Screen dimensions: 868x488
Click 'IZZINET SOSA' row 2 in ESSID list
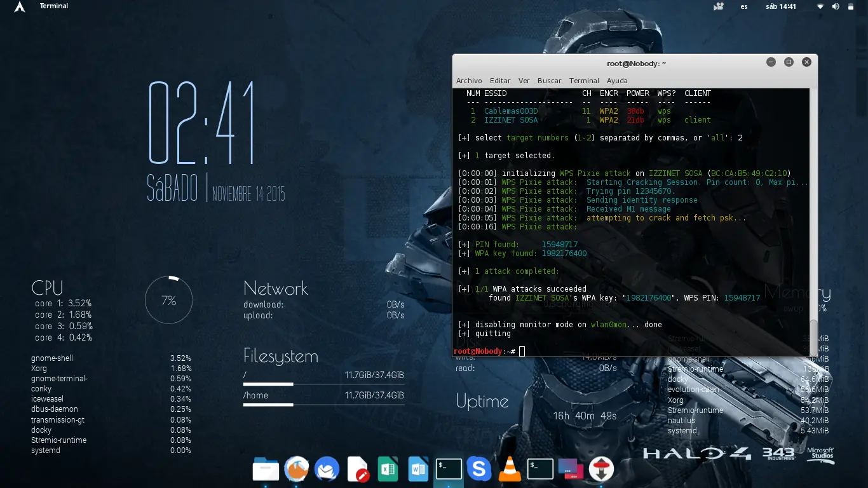coord(511,120)
